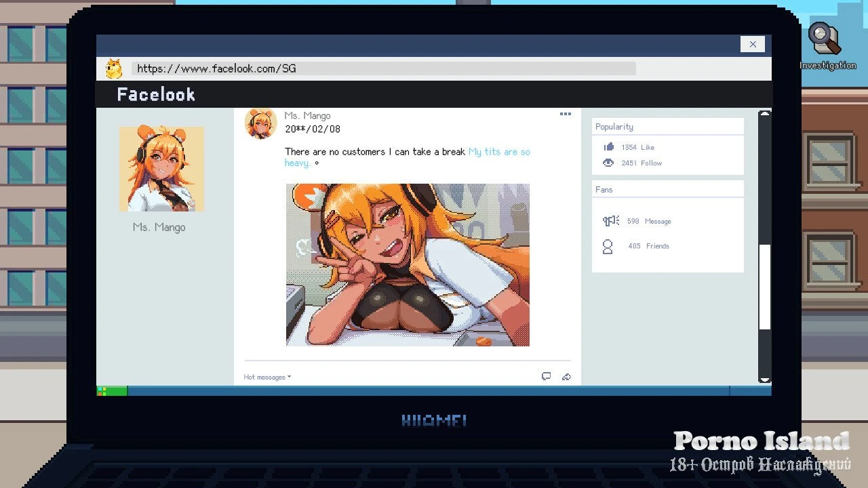
Task: Open the megaphone Message icon
Action: [x=610, y=221]
